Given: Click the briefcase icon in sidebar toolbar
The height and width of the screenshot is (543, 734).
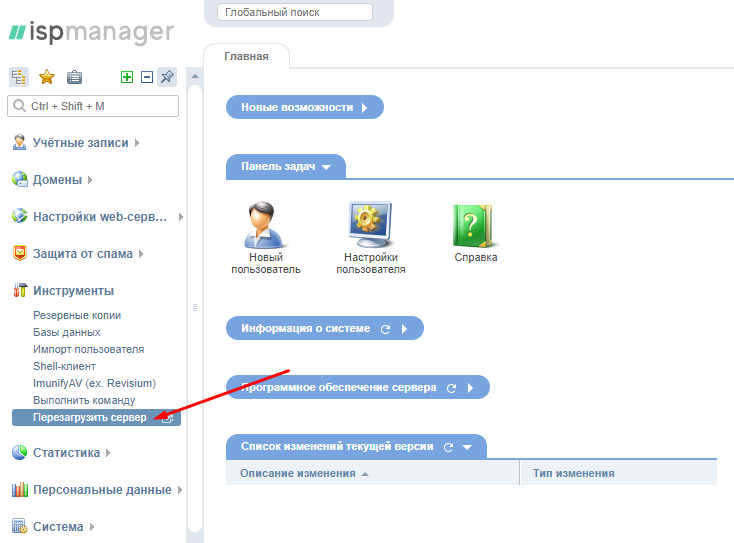Looking at the screenshot, I should tap(74, 77).
